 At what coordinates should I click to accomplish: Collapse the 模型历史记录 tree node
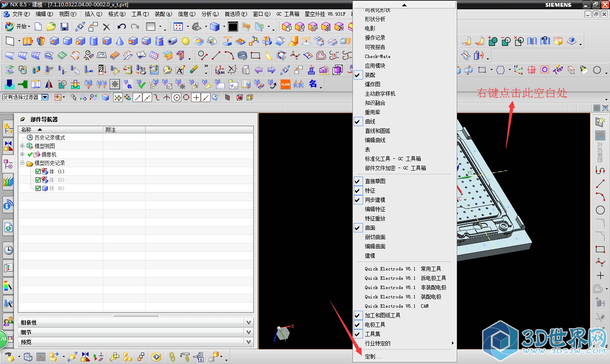[x=22, y=163]
